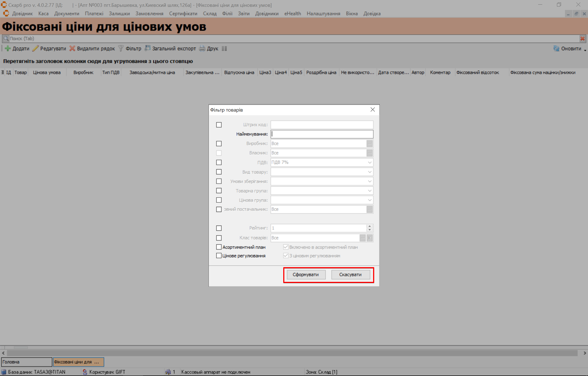The height and width of the screenshot is (376, 588).
Task: Tick the Асортиментний план checkbox
Action: [x=219, y=247]
